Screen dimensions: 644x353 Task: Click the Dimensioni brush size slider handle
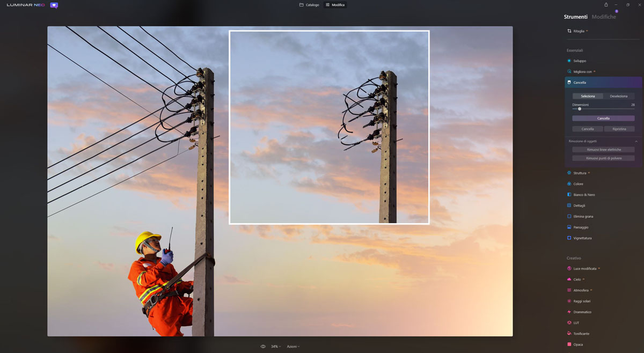coord(580,109)
